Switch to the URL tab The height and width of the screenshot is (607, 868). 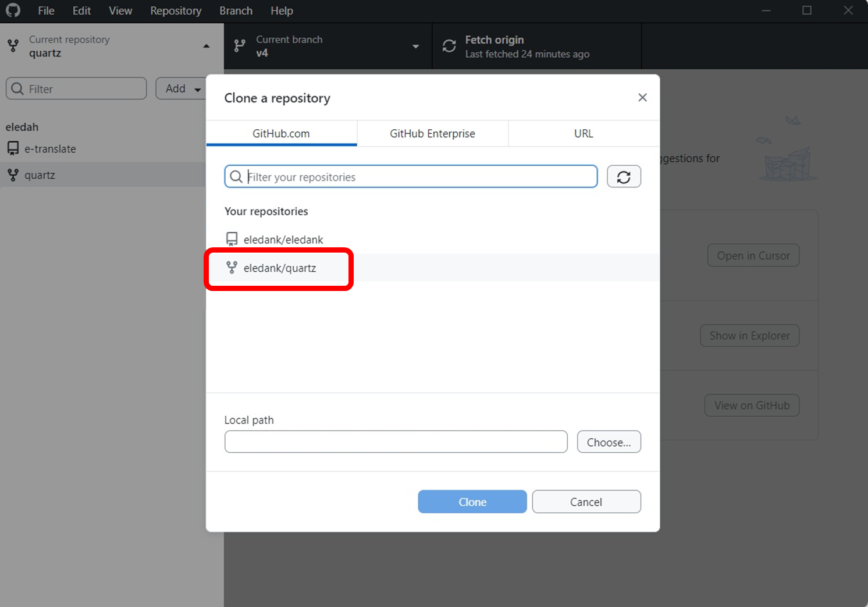click(584, 133)
